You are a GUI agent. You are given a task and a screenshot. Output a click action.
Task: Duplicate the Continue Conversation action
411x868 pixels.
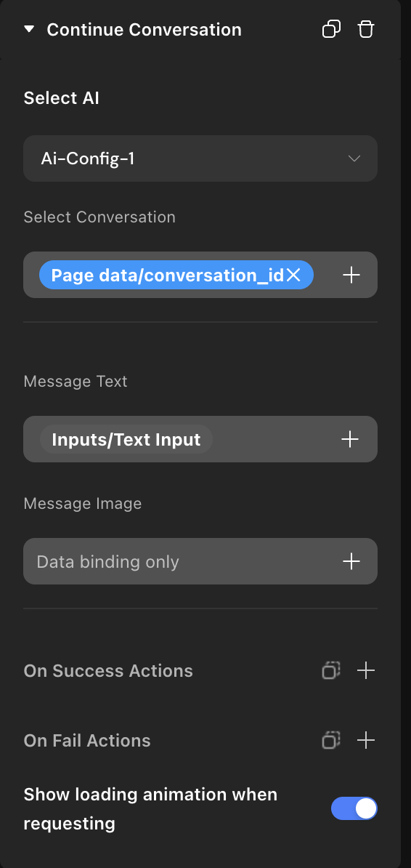point(331,29)
